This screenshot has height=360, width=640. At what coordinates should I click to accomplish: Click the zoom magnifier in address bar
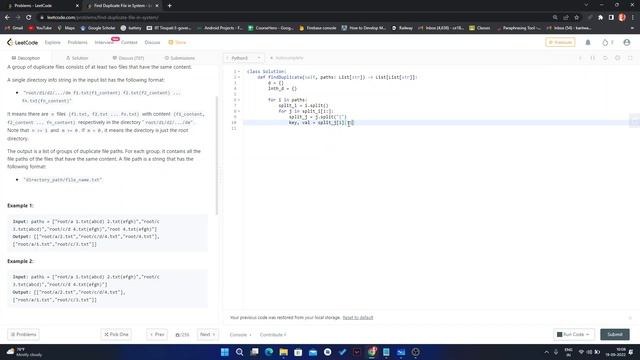point(555,18)
